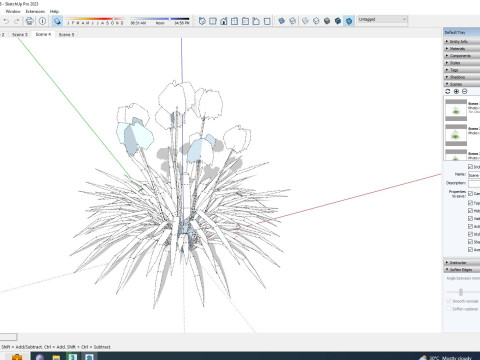480x360 pixels.
Task: Switch to Monochrome style icon
Action: tap(349, 21)
